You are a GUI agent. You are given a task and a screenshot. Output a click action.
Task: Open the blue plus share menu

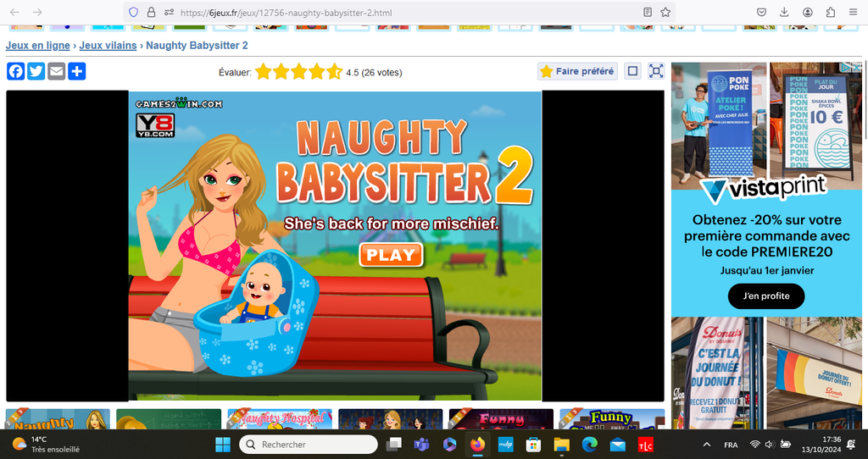[x=77, y=72]
